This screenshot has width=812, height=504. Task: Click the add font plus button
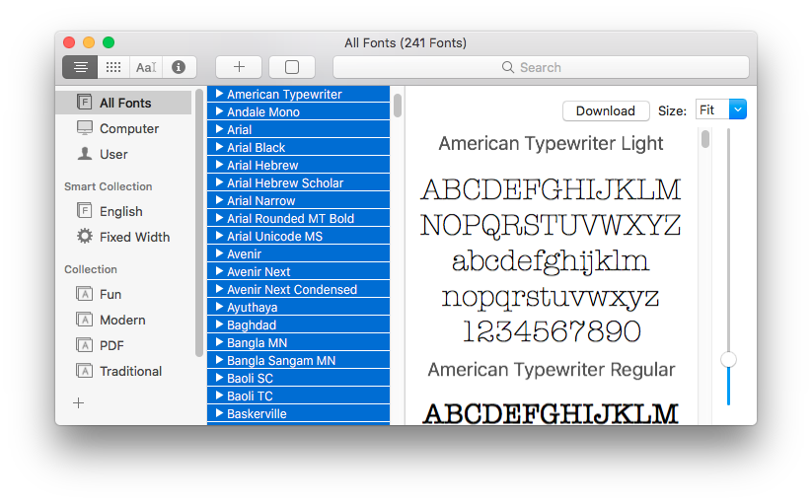click(x=239, y=67)
